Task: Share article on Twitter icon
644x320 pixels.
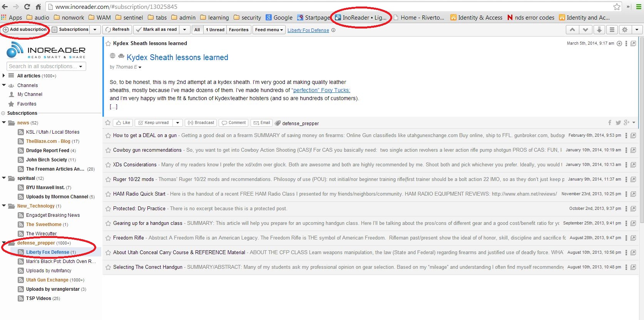Action: pyautogui.click(x=618, y=122)
